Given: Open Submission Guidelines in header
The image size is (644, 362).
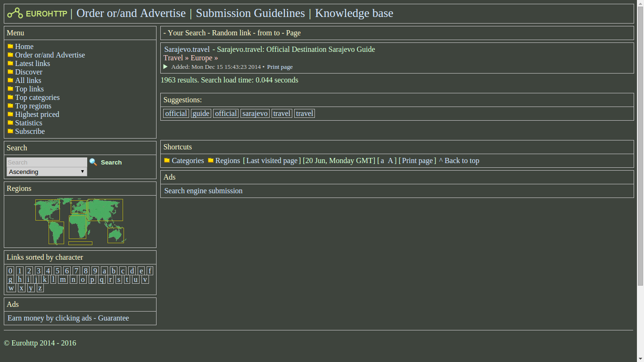Looking at the screenshot, I should pos(250,13).
